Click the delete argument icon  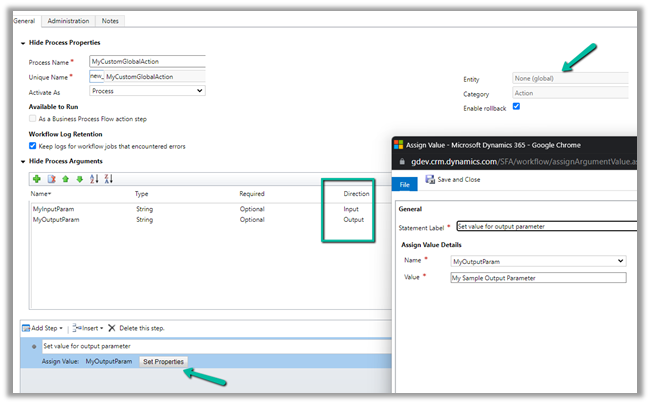point(51,178)
